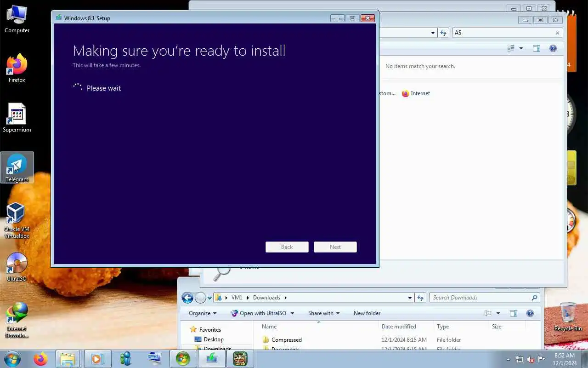Open the Organize menu in Downloads window
Image resolution: width=588 pixels, height=368 pixels.
(203, 313)
